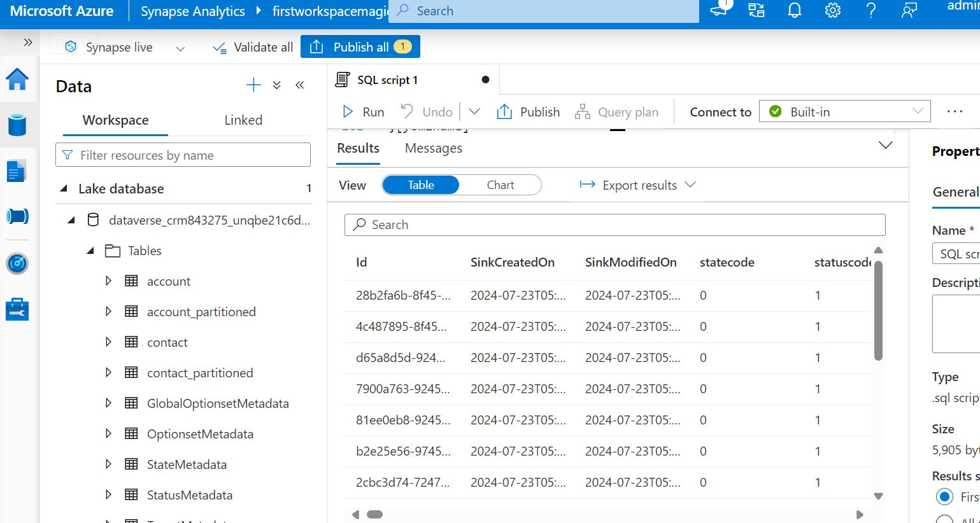Select the Linked tab in Data pane
The width and height of the screenshot is (980, 523).
tap(243, 120)
